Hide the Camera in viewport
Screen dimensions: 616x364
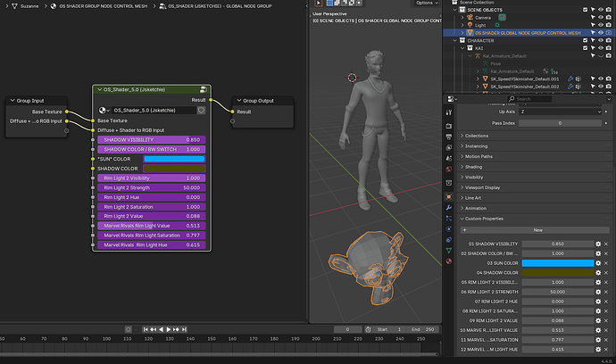click(x=601, y=17)
